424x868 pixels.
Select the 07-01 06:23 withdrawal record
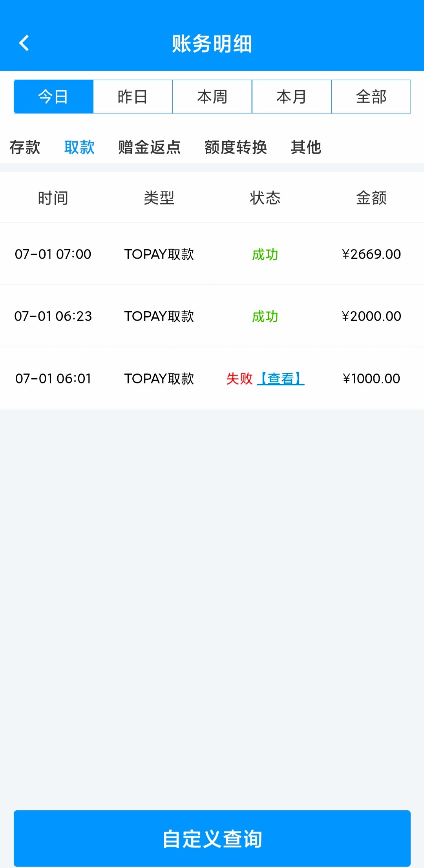pyautogui.click(x=53, y=316)
